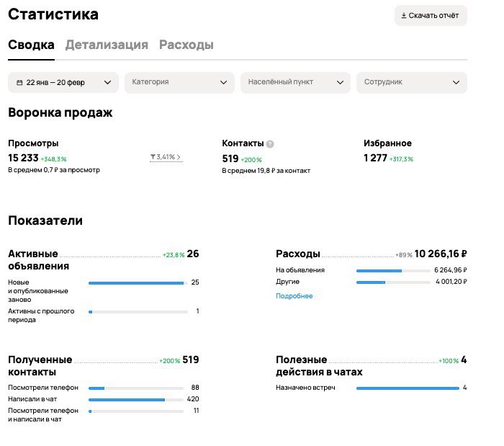Click the На объявления expense bar

[393, 271]
